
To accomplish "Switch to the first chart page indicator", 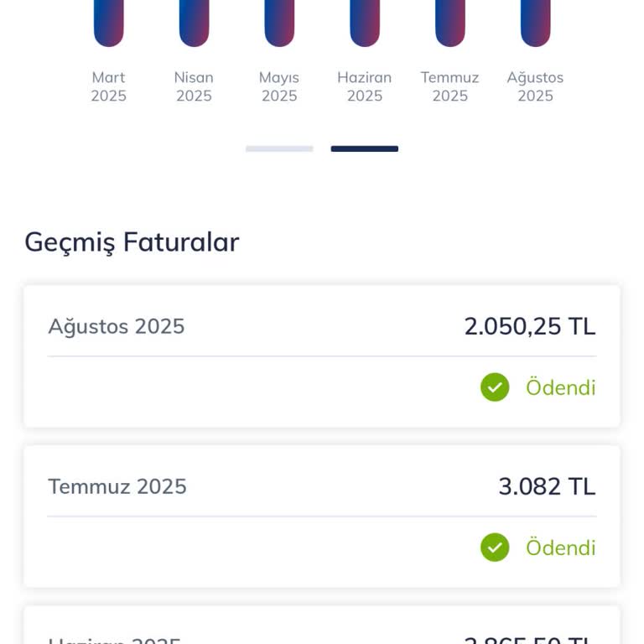I will (279, 149).
